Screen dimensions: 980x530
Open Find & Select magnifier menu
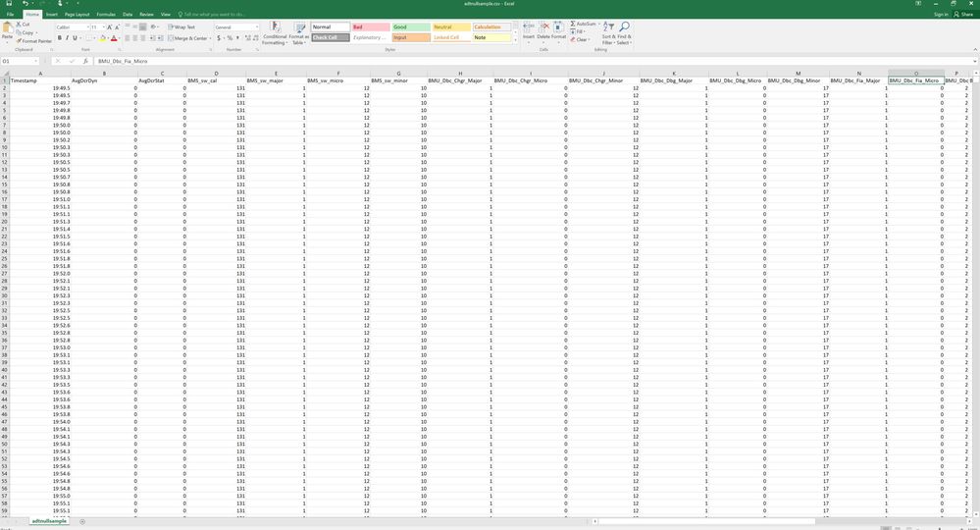(624, 33)
